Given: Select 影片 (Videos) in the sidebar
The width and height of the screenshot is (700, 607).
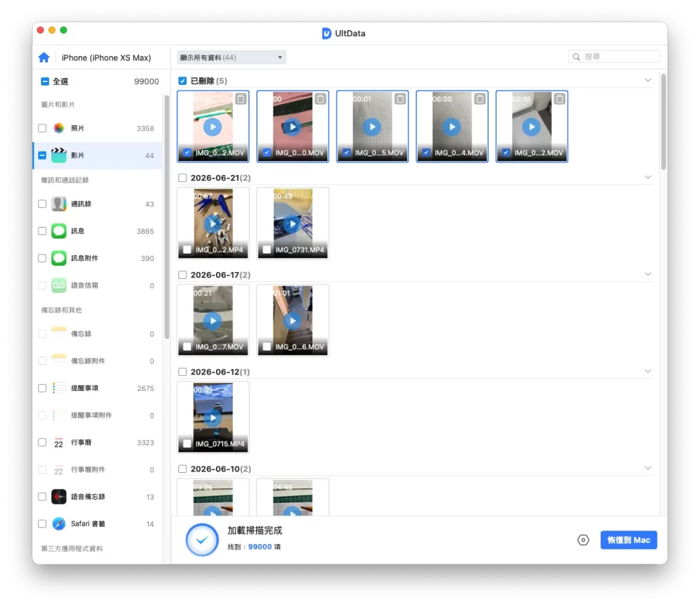Looking at the screenshot, I should (97, 155).
